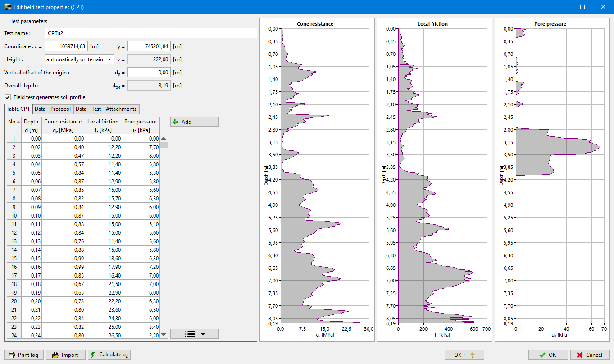Click pore pressure 5,10 in row 11

pyautogui.click(x=141, y=224)
